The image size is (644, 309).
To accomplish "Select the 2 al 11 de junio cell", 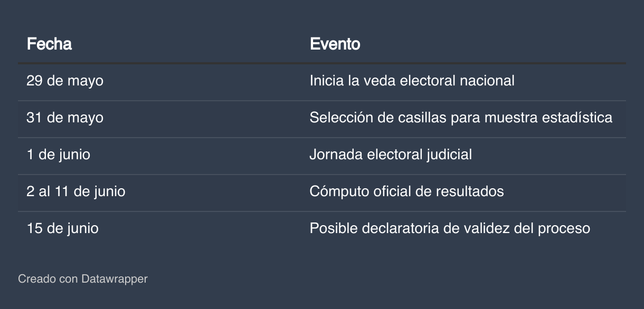I will coord(76,191).
